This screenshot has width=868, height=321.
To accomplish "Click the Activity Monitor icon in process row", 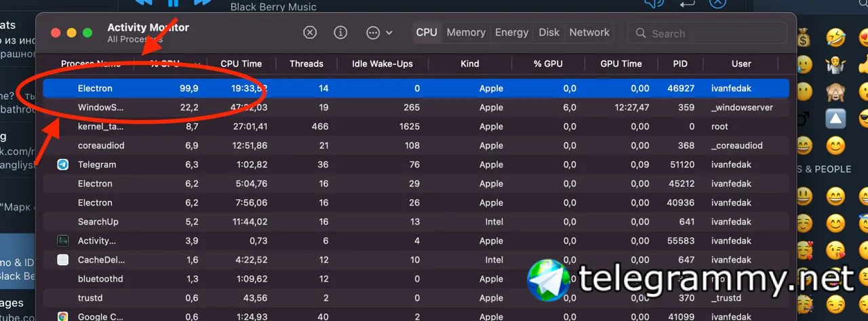I will [x=62, y=240].
